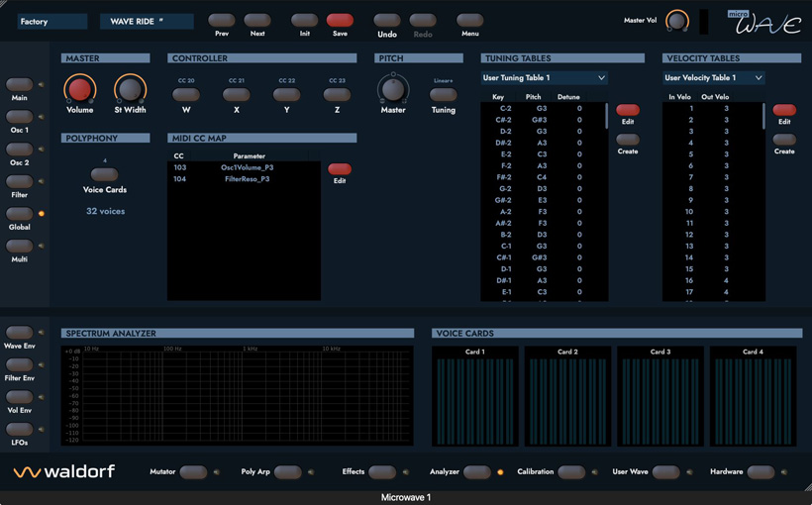This screenshot has width=812, height=505.
Task: Open the Menu button
Action: (x=469, y=20)
